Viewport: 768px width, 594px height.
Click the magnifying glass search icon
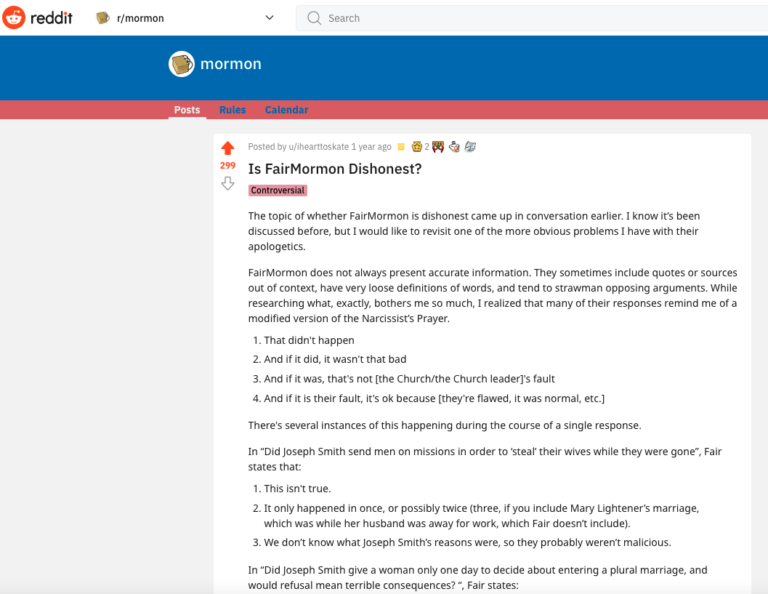[x=314, y=18]
